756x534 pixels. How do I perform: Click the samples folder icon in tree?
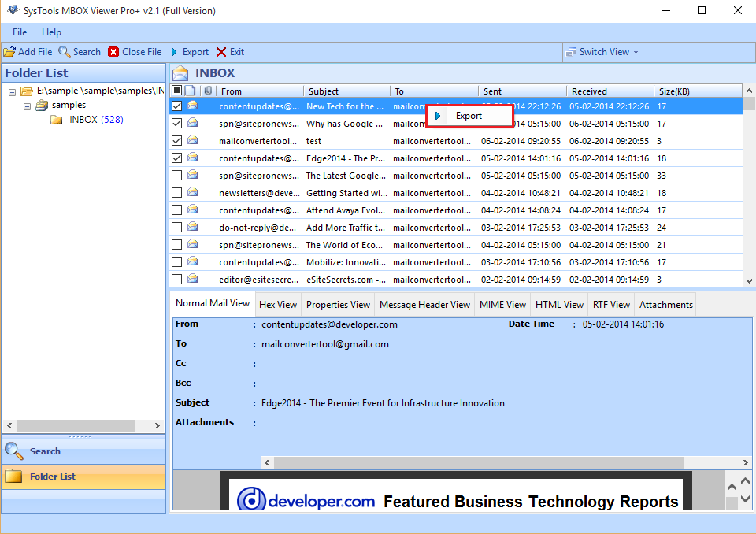point(43,105)
